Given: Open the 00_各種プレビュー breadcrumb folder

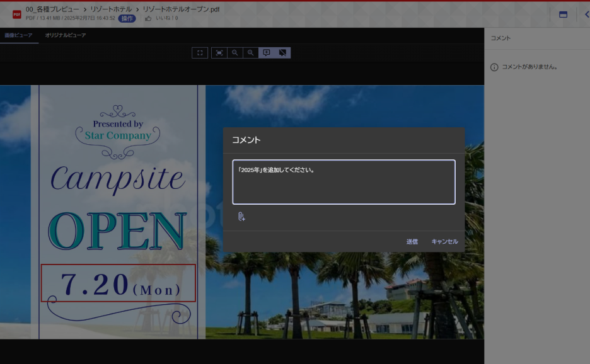Looking at the screenshot, I should click(x=52, y=9).
